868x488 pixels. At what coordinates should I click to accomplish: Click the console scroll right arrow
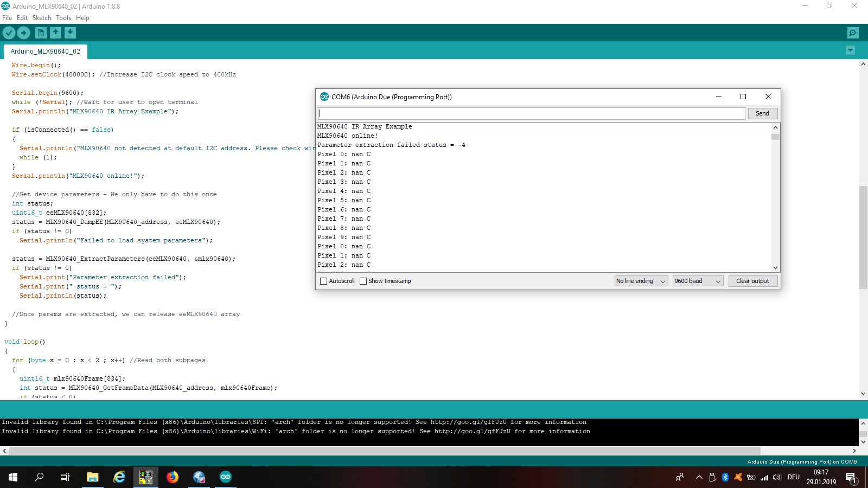pos(854,451)
